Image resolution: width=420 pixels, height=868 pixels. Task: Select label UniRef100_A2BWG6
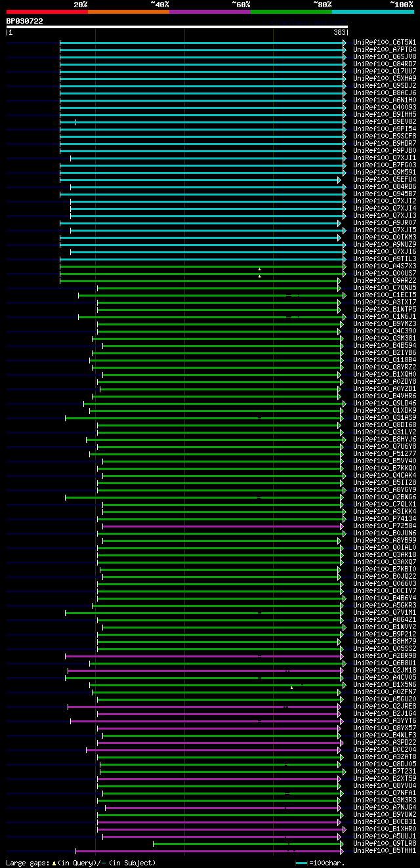[385, 497]
